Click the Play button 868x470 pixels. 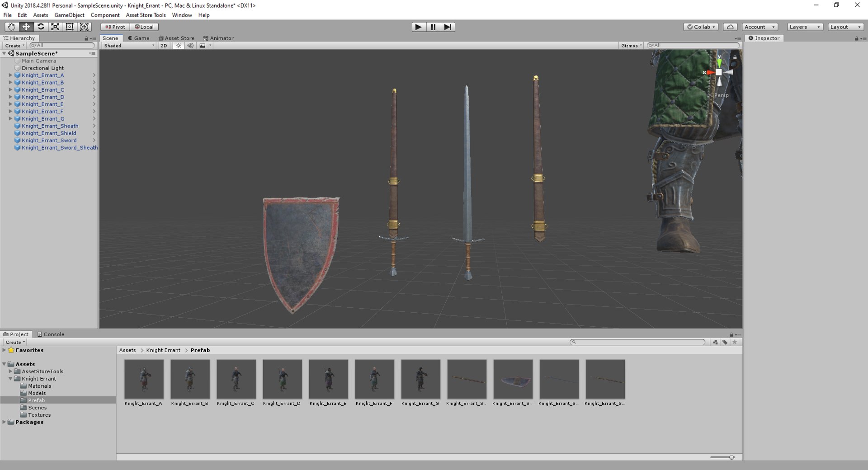(419, 27)
